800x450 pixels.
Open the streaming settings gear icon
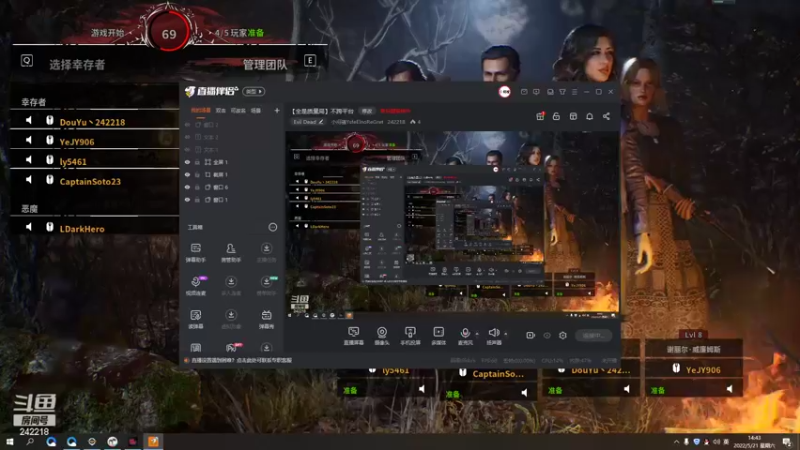[x=563, y=335]
